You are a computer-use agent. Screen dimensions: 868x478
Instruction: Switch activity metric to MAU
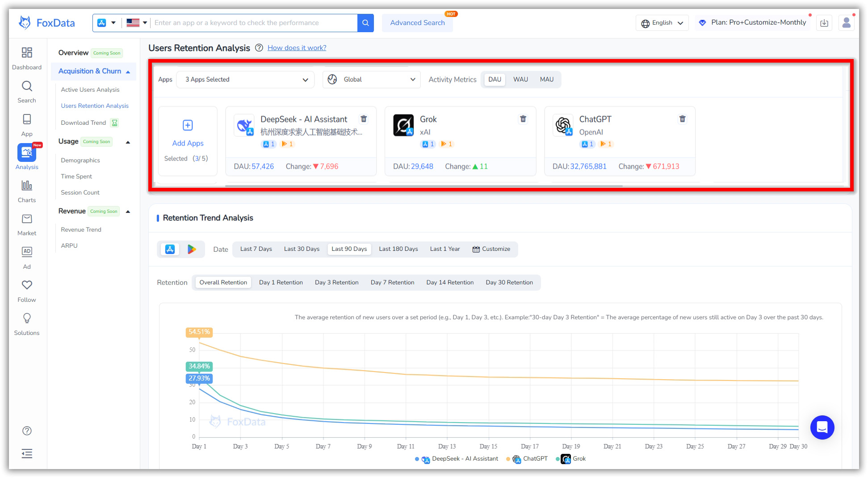(x=546, y=80)
